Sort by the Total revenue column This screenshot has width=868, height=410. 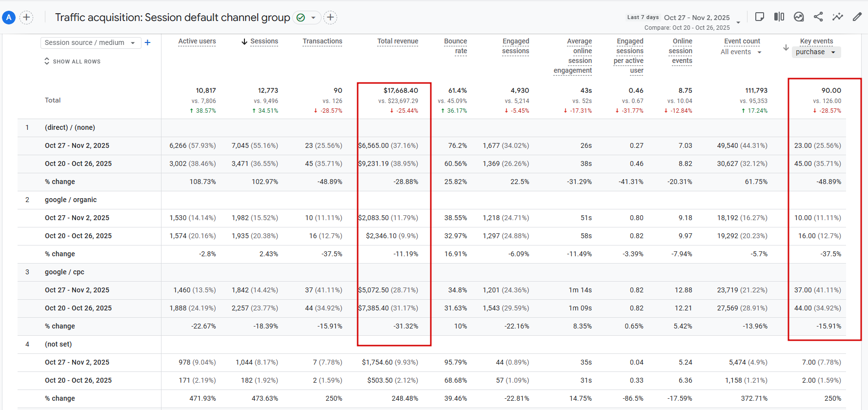[398, 41]
